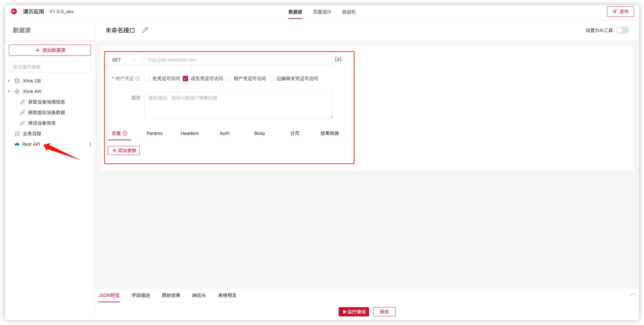The height and width of the screenshot is (325, 644).
Task: Expand the Xlink DB tree node
Action: [9, 81]
